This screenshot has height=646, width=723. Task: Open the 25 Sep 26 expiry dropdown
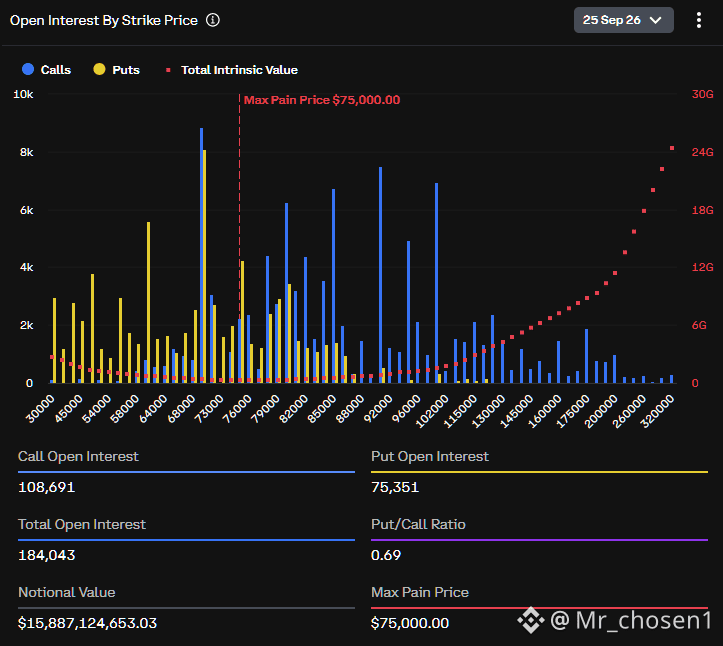click(x=623, y=20)
